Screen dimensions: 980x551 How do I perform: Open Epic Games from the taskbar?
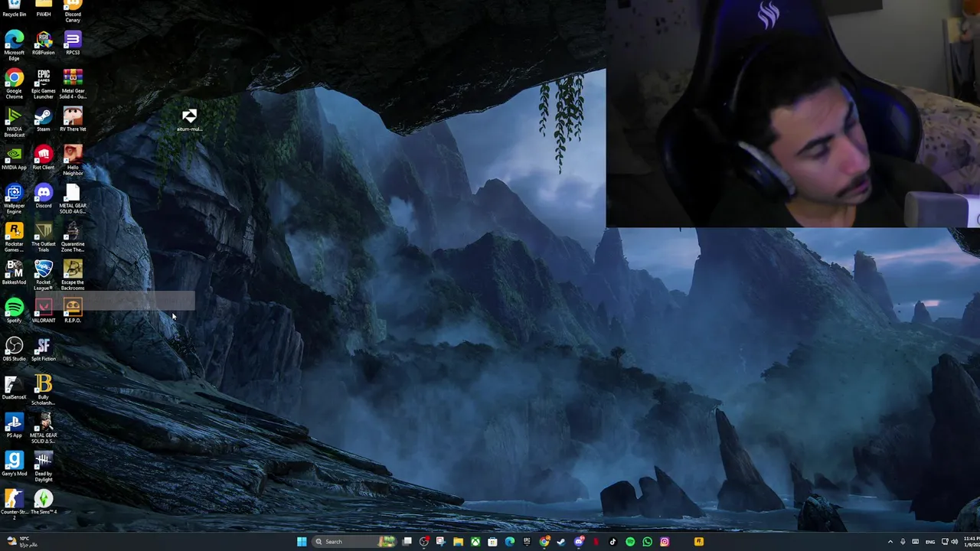tap(527, 542)
